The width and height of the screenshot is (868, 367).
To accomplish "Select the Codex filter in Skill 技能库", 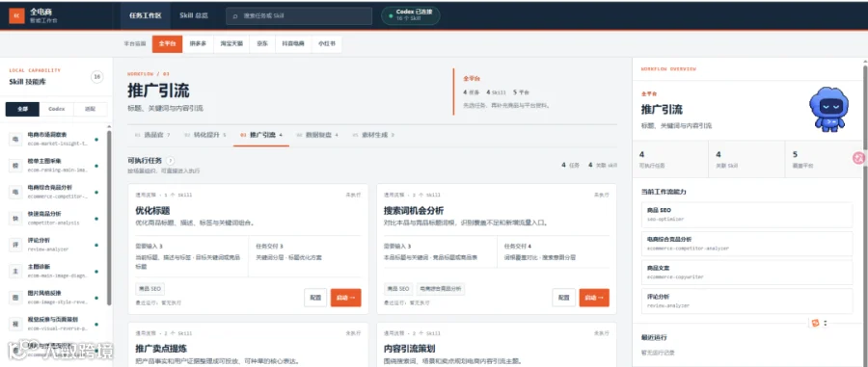I will tap(57, 109).
